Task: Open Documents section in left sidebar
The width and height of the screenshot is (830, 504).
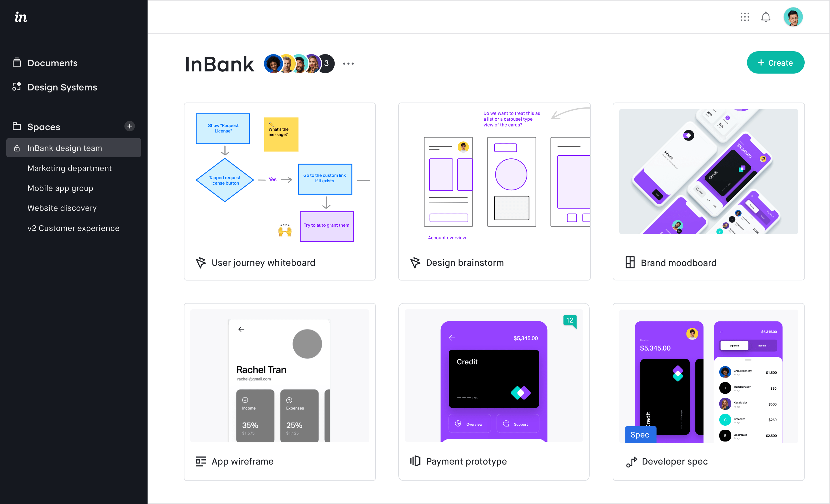Action: 53,62
